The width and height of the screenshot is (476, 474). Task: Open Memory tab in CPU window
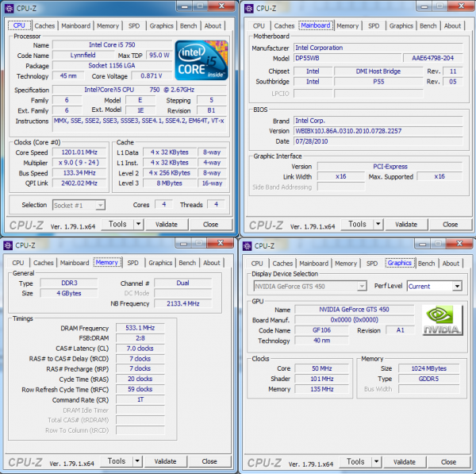108,26
